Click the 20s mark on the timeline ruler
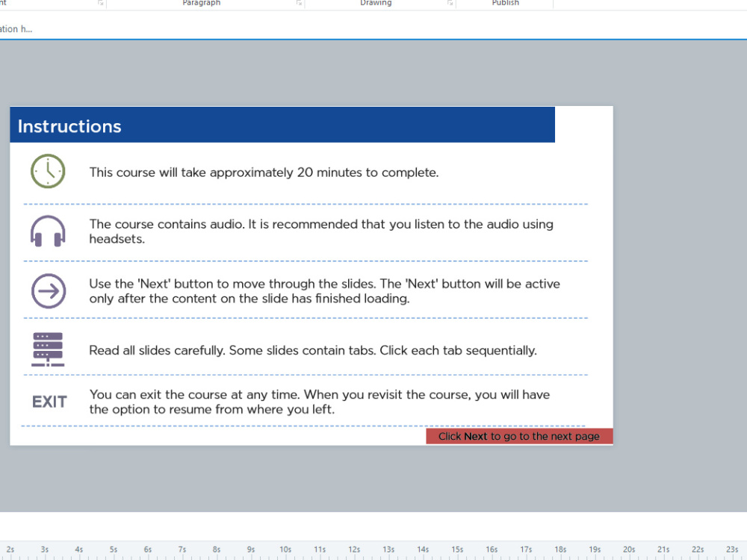Screen dimensions: 747x560 (629, 550)
